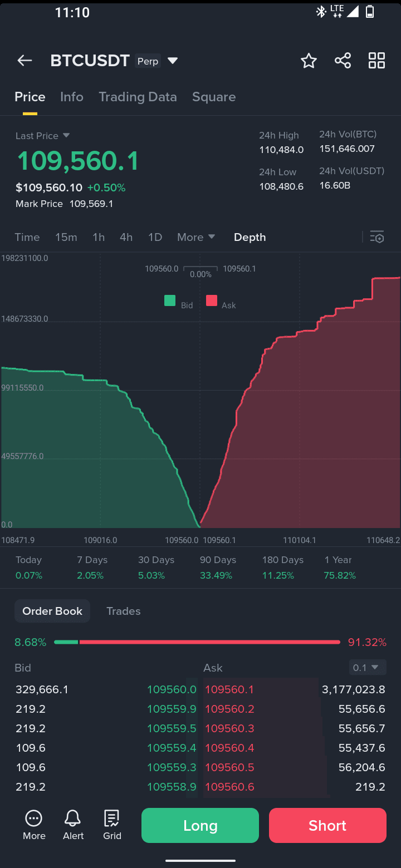This screenshot has width=401, height=868.
Task: Tap the 30 Days 5.03% performance
Action: (x=156, y=568)
